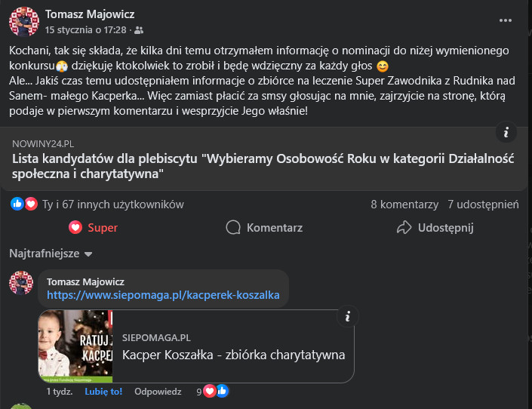Viewport: 532px width, 409px height.
Task: View the 7 udostępnień shares
Action: (483, 204)
